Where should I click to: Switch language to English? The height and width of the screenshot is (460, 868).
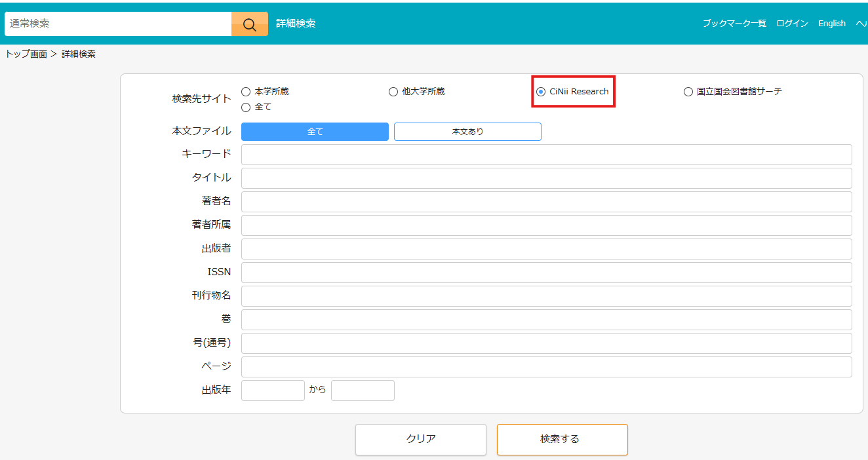pos(832,24)
